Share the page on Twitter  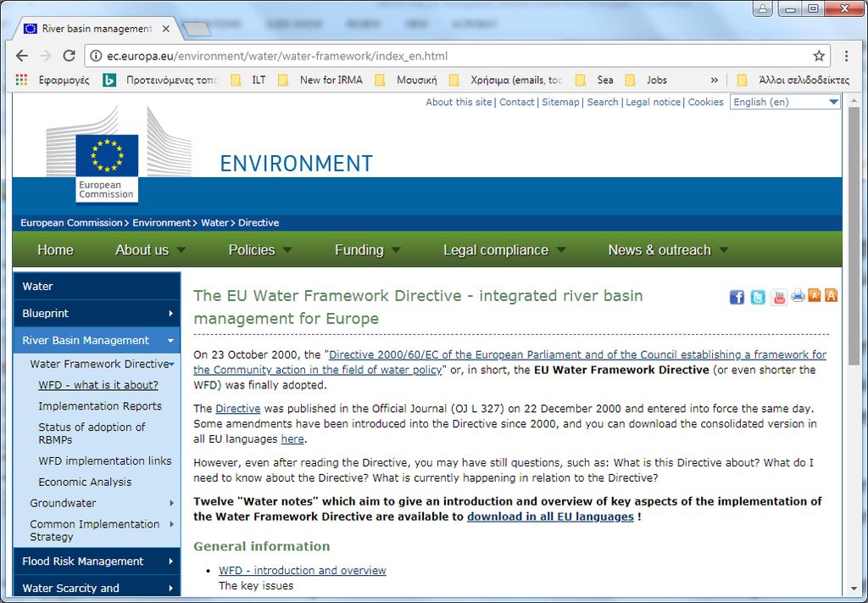(758, 298)
